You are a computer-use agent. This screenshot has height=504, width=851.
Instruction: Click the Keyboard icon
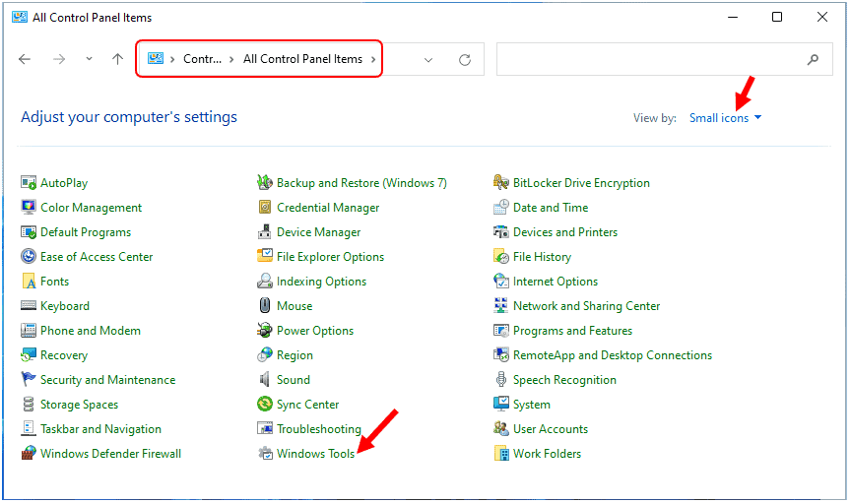tap(29, 305)
